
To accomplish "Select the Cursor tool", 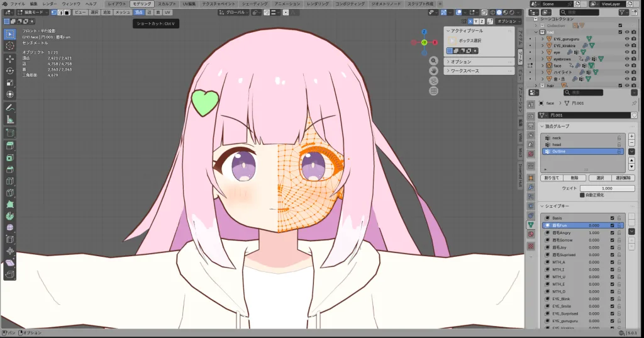I will 10,46.
